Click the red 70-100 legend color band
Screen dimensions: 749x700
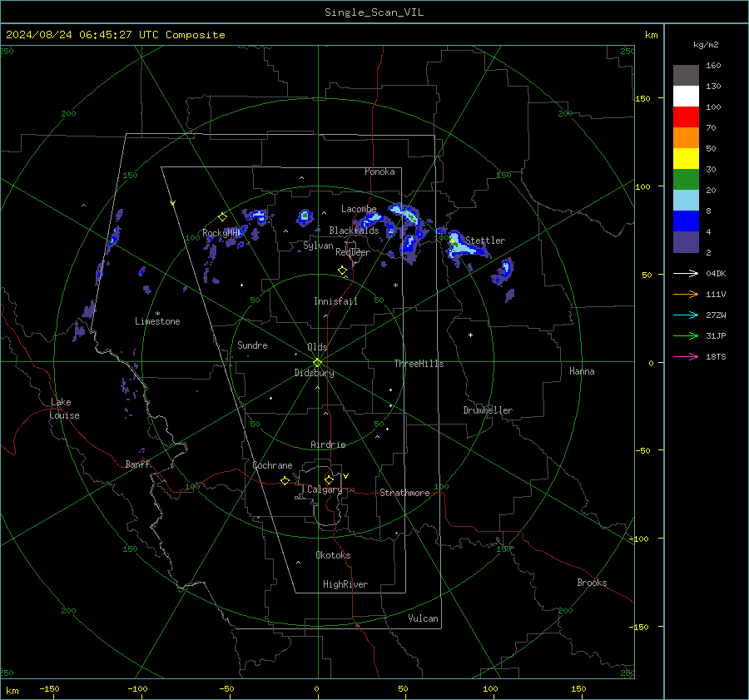(x=686, y=117)
